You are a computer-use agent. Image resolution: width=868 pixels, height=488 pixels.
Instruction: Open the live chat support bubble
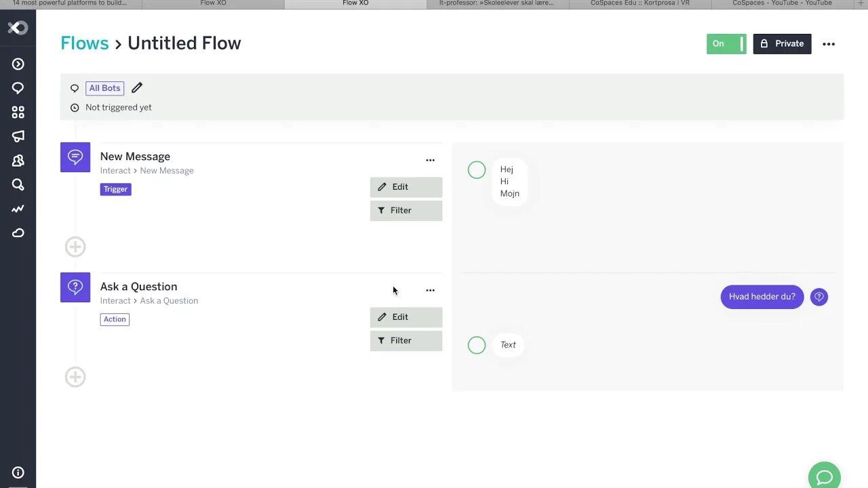click(x=824, y=477)
